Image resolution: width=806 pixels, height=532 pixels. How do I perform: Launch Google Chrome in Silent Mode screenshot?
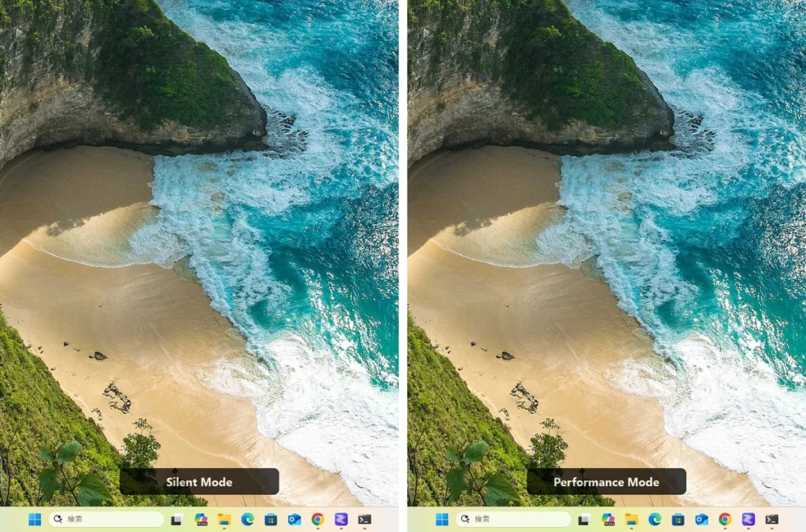point(318,519)
